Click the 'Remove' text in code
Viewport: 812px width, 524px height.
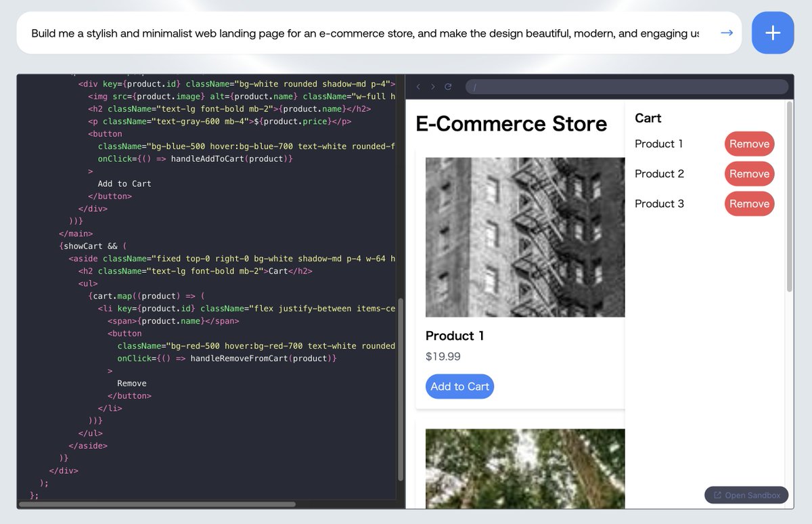tap(132, 383)
